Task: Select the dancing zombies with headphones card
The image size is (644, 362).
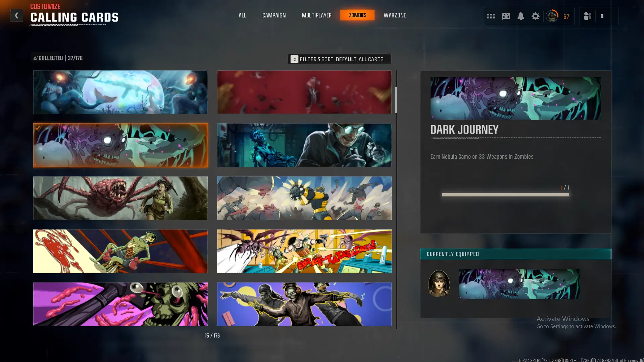Action: [x=304, y=304]
